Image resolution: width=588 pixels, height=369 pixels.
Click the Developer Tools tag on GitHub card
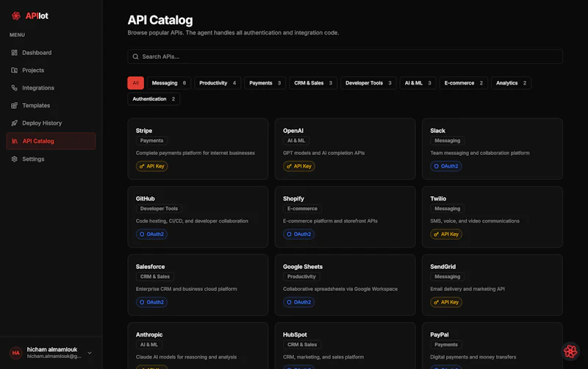click(159, 209)
